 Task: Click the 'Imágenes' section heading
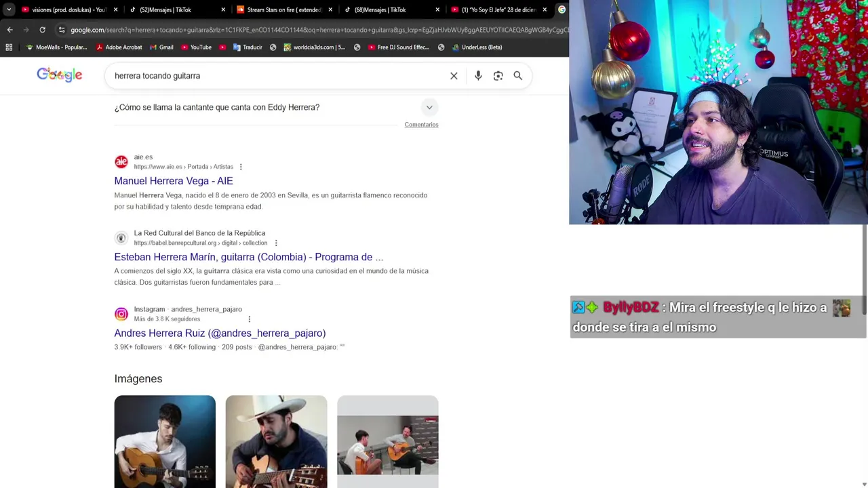tap(138, 379)
